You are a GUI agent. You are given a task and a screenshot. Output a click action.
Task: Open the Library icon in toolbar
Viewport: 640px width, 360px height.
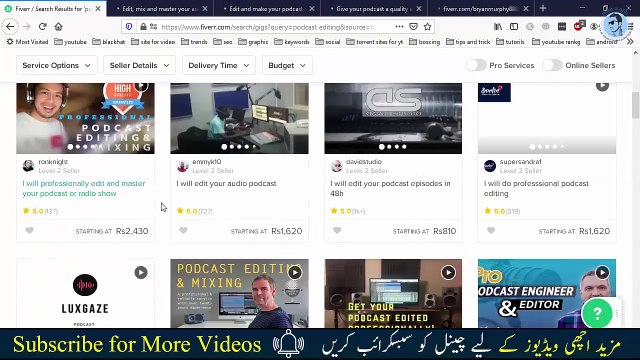tap(498, 27)
